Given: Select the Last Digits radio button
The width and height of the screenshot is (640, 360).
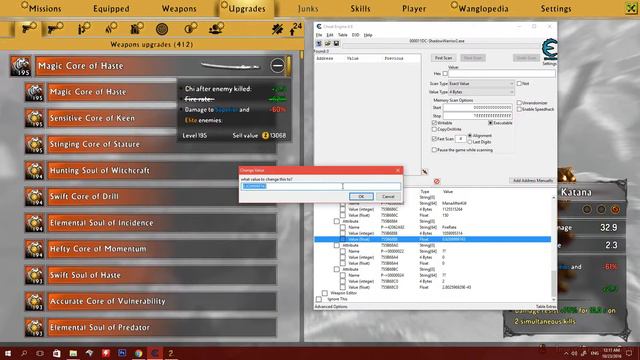Looking at the screenshot, I should tap(470, 142).
